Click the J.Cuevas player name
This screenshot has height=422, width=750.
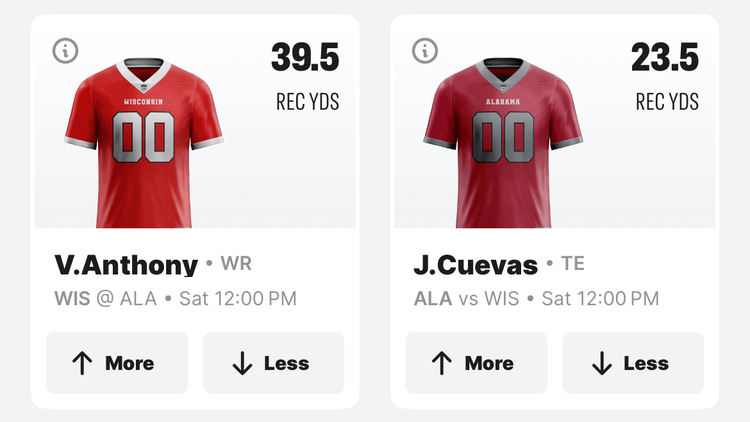(x=476, y=265)
